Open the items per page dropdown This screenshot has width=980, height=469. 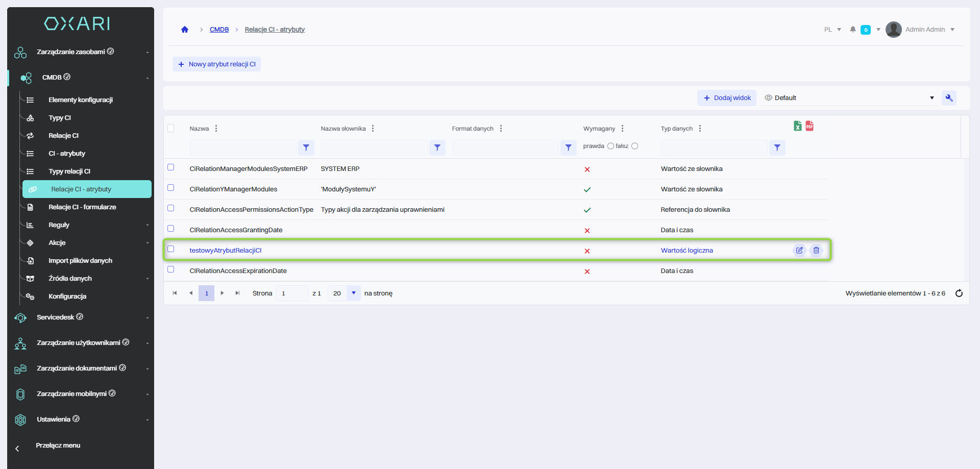point(353,293)
